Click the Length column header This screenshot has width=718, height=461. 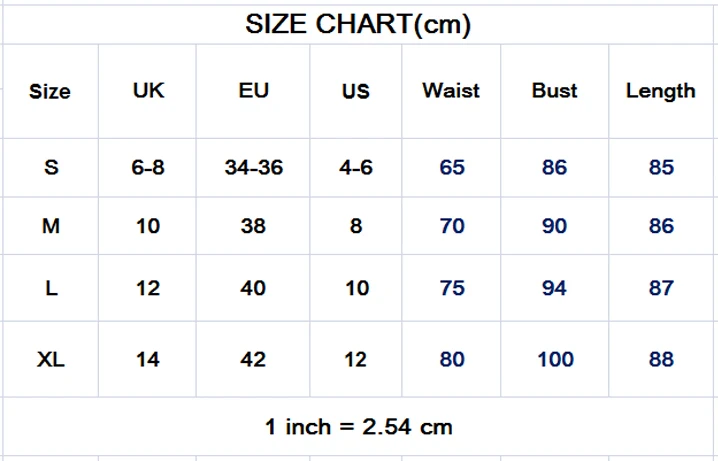coord(661,92)
